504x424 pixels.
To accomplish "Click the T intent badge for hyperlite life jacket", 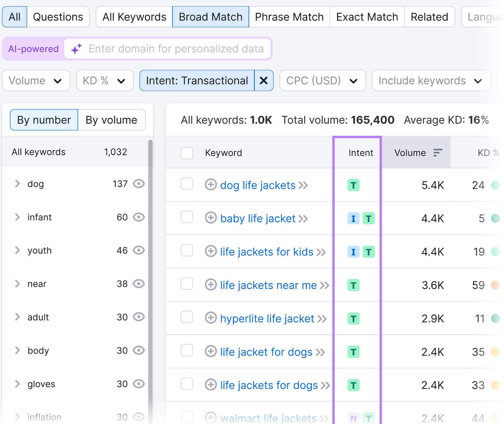I will (x=353, y=319).
